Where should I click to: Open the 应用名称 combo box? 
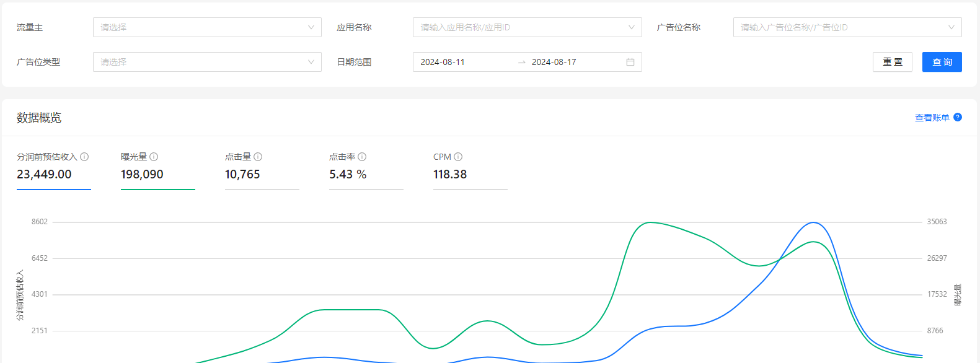527,27
